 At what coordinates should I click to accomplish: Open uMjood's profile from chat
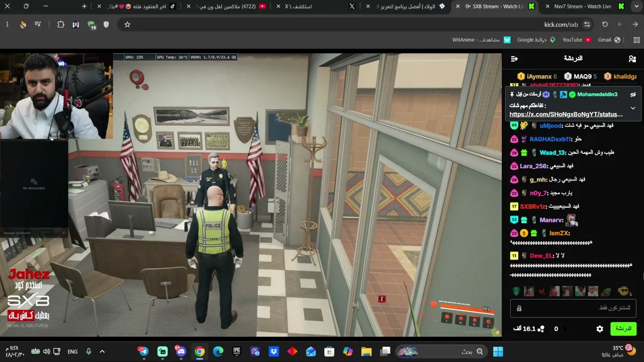(550, 126)
